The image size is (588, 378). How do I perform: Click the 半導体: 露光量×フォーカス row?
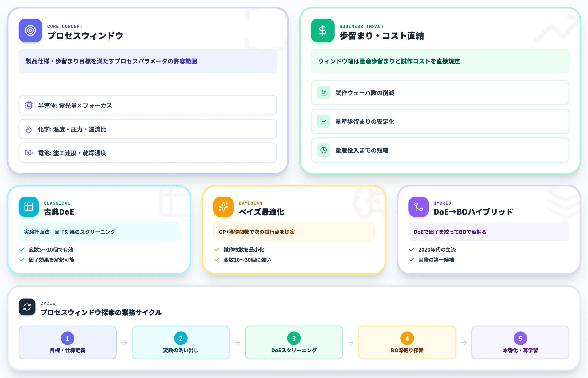(x=148, y=105)
